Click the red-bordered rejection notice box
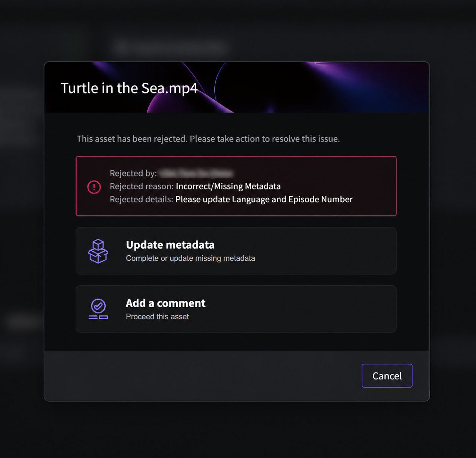Viewport: 476px width, 458px height. pyautogui.click(x=236, y=186)
